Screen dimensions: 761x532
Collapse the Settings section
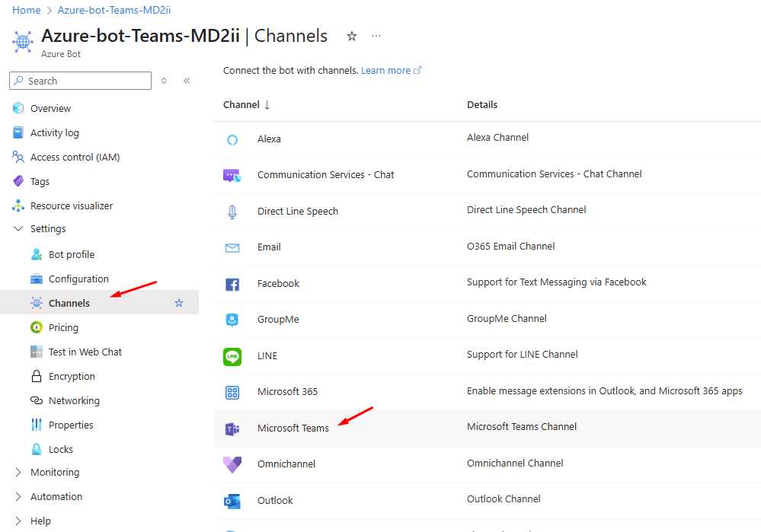[18, 229]
